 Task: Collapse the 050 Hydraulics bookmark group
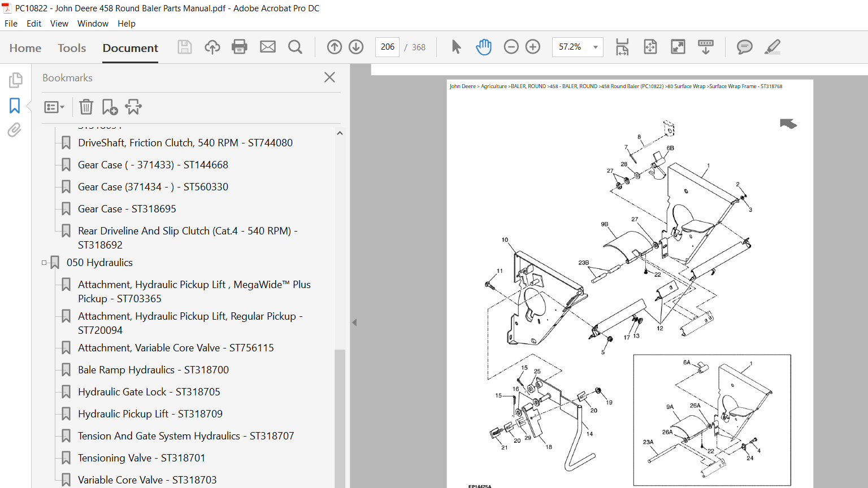click(44, 263)
